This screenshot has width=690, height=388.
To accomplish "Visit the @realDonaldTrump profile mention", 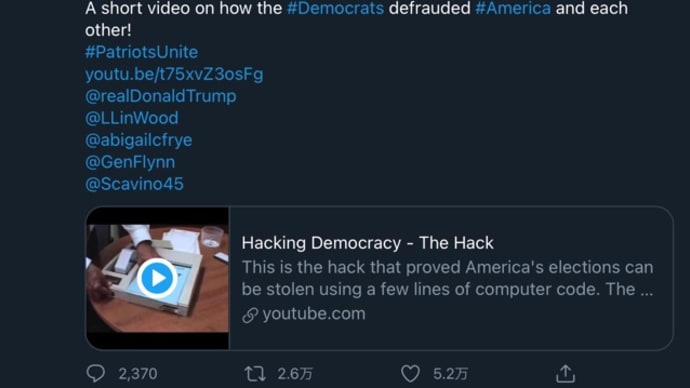I will tap(161, 96).
